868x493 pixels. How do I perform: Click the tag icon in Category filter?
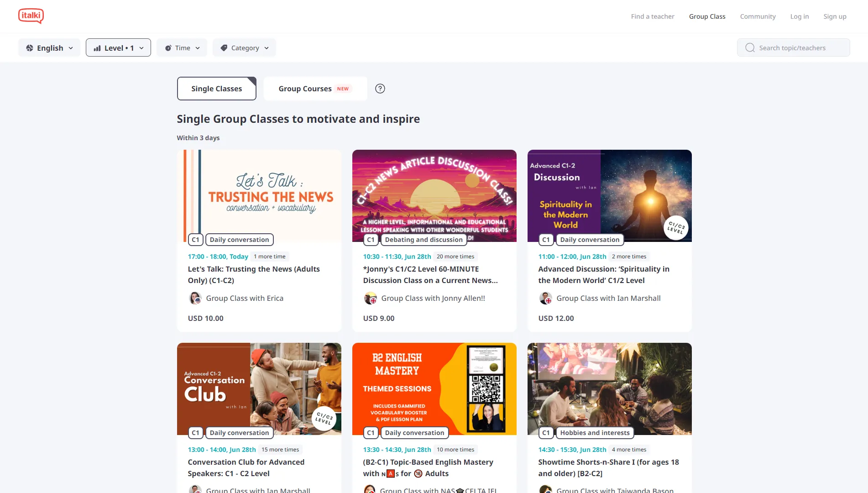224,48
